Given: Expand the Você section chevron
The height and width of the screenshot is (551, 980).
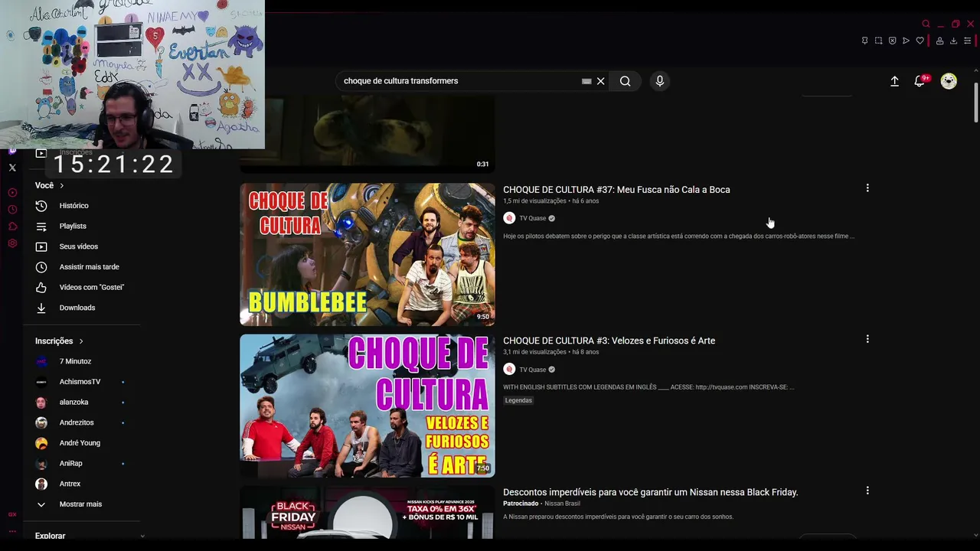Looking at the screenshot, I should (62, 186).
